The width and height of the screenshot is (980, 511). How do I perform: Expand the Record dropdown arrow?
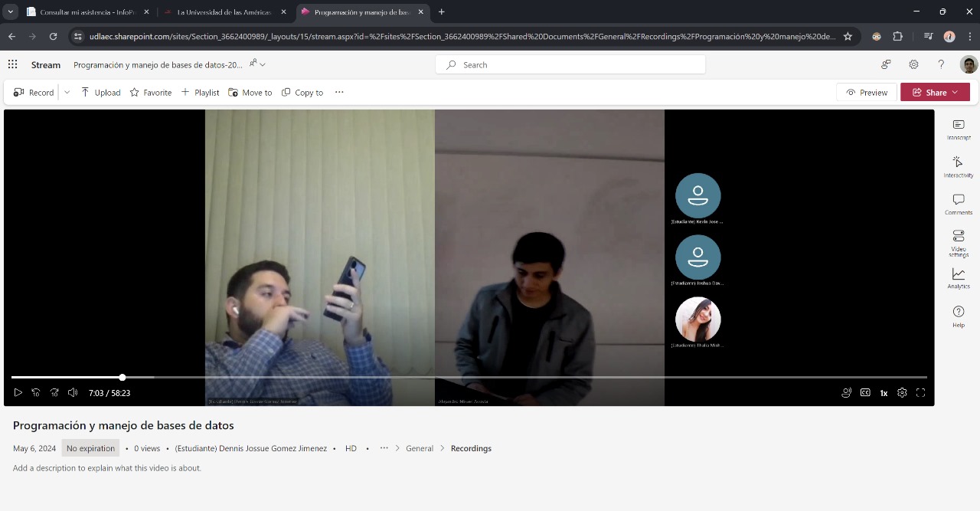tap(67, 92)
